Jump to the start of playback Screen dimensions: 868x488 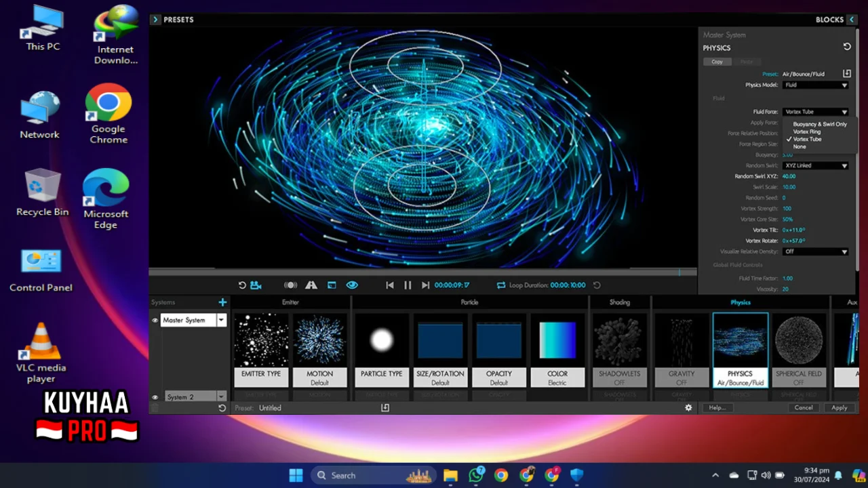coord(390,285)
